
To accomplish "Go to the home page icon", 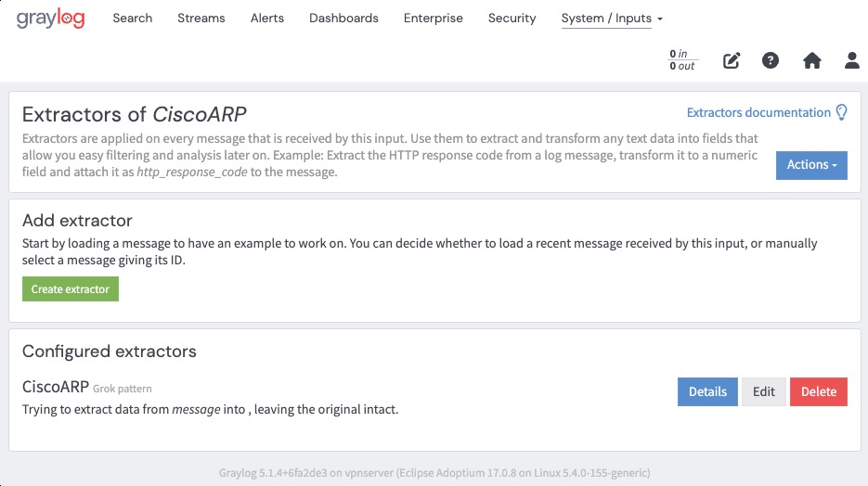I will click(x=812, y=60).
